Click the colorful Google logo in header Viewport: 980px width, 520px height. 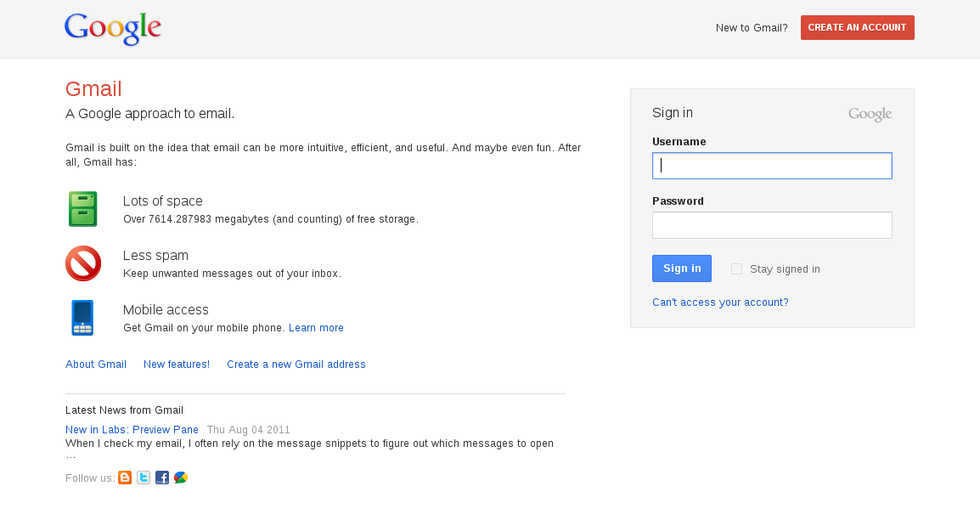pyautogui.click(x=113, y=29)
